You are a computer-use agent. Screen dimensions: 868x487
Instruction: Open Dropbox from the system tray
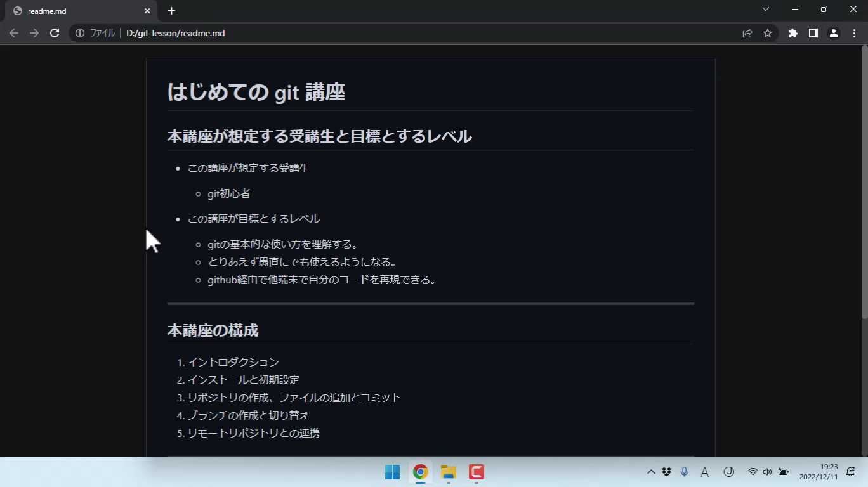click(x=666, y=472)
